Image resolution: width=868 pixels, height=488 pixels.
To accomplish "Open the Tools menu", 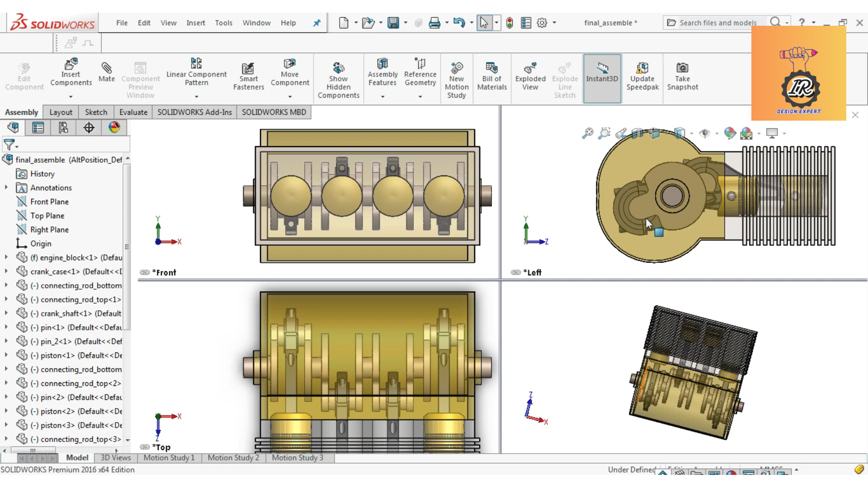I will click(x=223, y=23).
